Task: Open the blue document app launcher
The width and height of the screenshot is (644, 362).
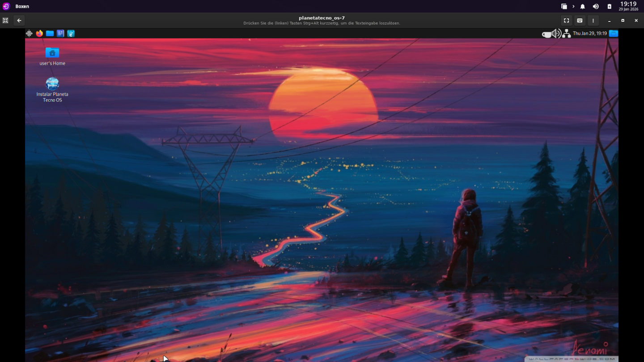Action: point(60,34)
